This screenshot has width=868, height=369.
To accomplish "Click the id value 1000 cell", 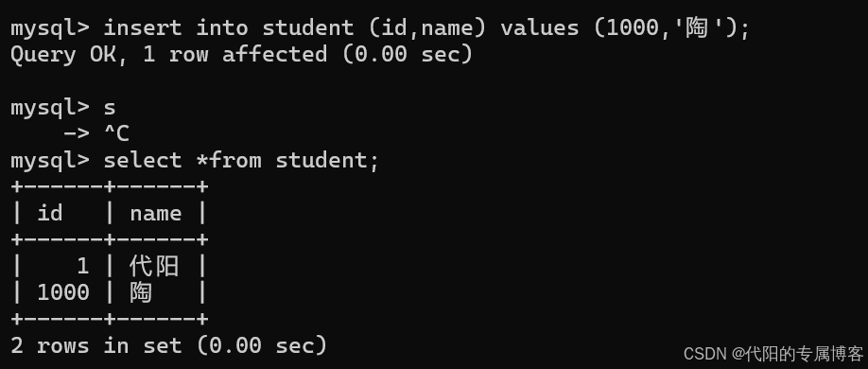I will point(63,292).
